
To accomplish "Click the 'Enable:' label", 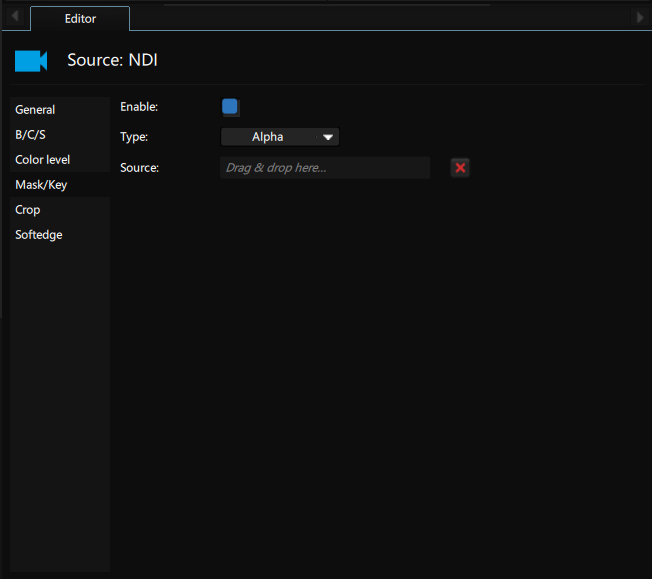I will click(x=139, y=107).
